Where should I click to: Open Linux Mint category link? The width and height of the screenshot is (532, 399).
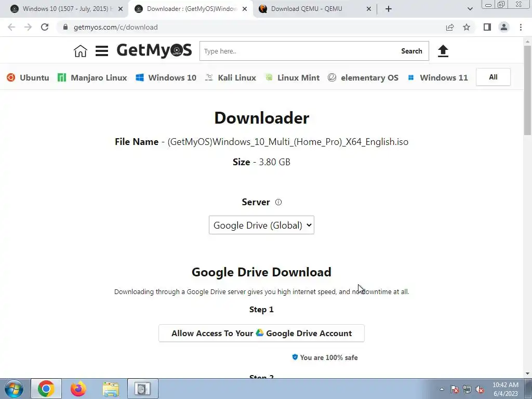[292, 78]
